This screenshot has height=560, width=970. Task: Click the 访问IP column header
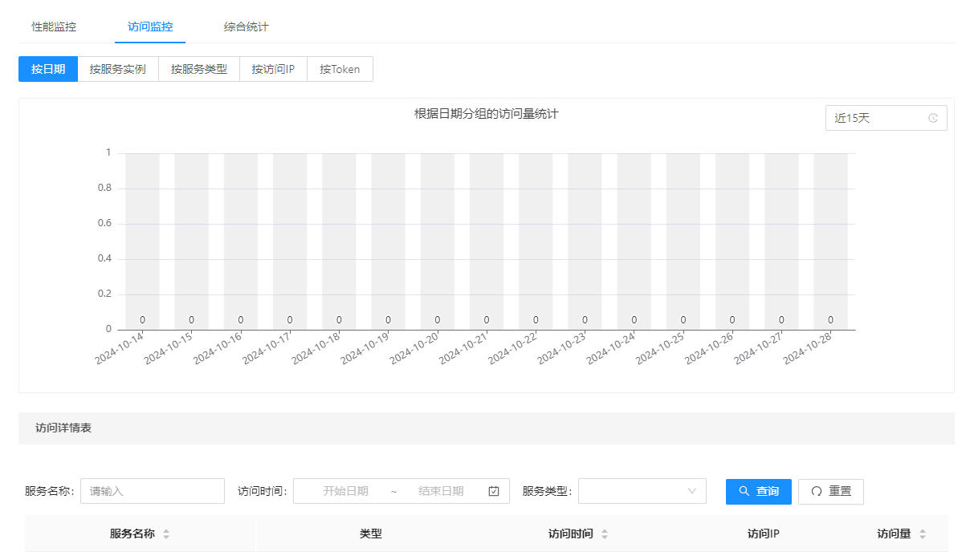764,534
